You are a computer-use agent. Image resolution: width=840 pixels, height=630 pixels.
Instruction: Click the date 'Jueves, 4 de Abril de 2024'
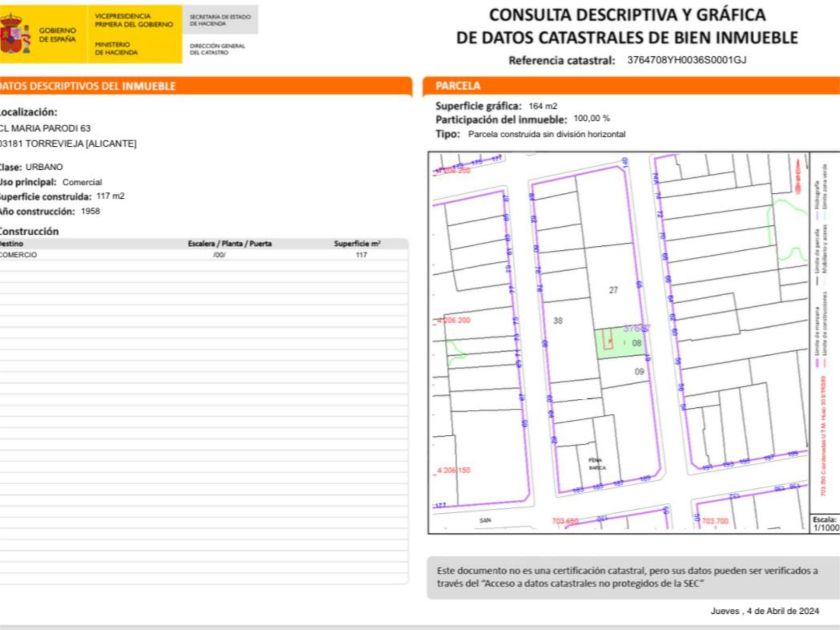coord(764,611)
